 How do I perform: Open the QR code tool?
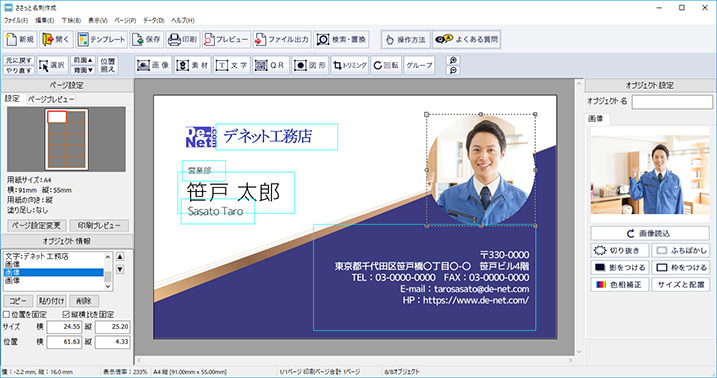point(270,65)
